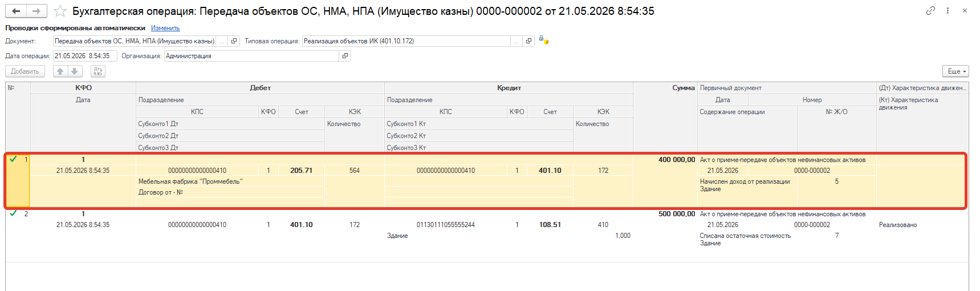Edit the Дата операции field

pos(85,56)
